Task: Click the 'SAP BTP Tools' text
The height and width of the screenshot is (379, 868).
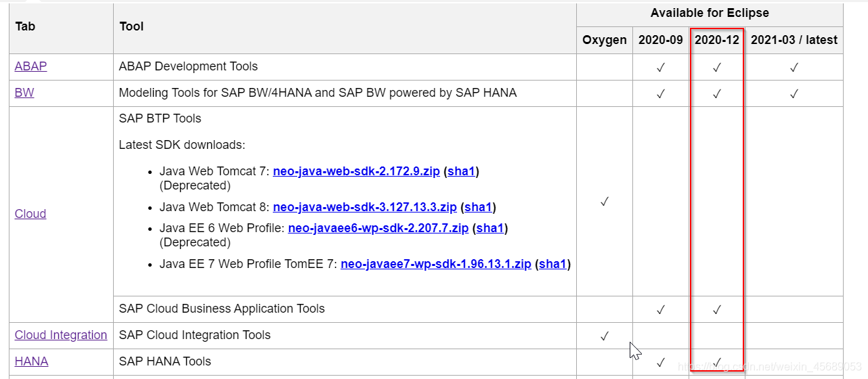Action: click(x=160, y=118)
